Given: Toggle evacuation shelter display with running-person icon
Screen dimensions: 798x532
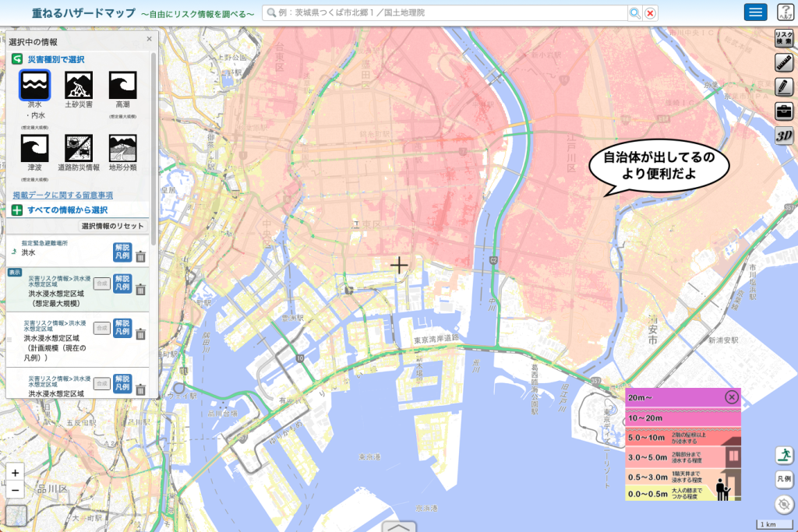Looking at the screenshot, I should pos(784,456).
